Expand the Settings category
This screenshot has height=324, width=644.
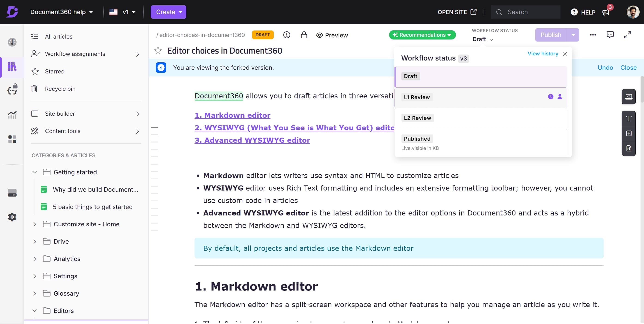[x=35, y=276]
